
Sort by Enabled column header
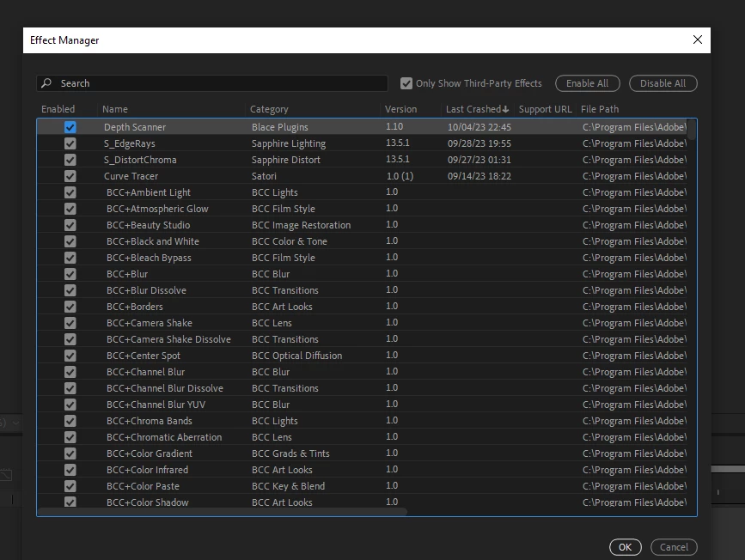[x=58, y=109]
